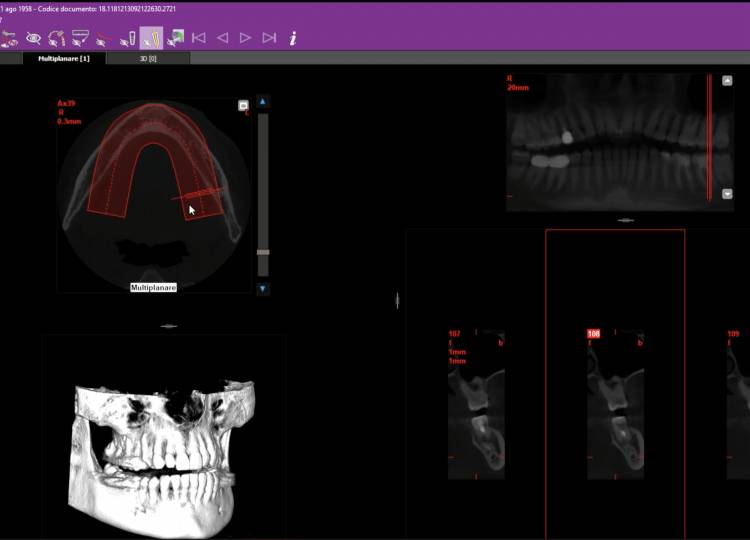
Task: Switch to the Multiplanare [1] tab
Action: click(x=64, y=58)
